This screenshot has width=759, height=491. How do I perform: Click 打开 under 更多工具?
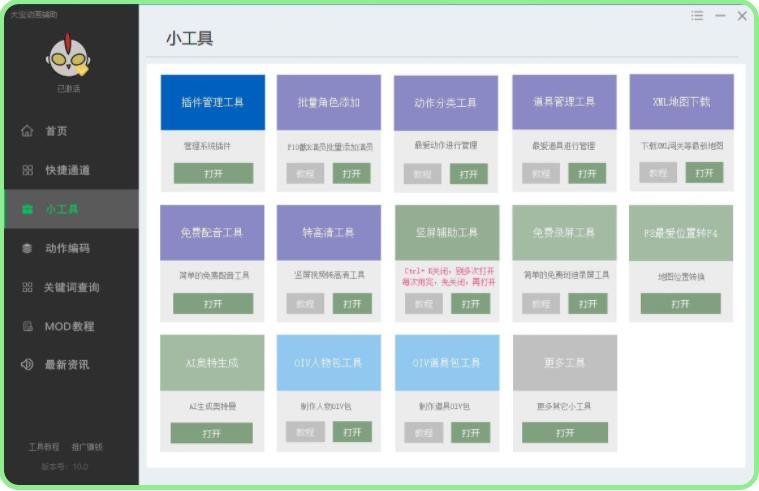coord(565,433)
